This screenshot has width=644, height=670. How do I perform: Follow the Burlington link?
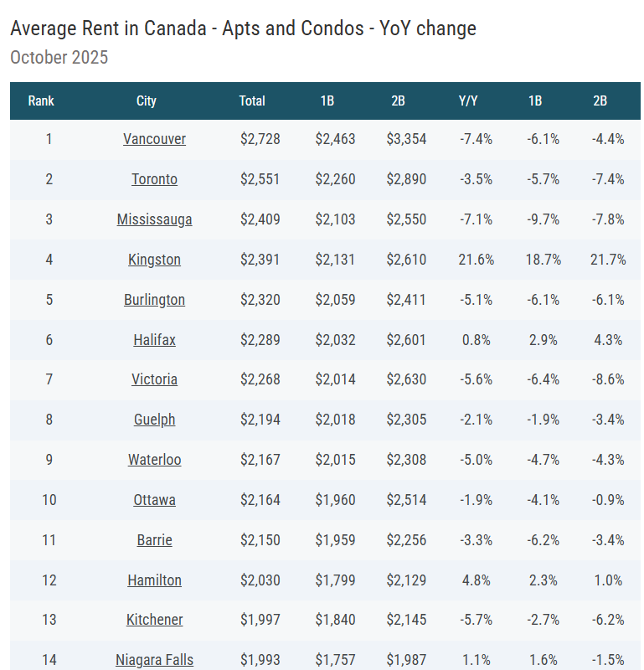coord(154,300)
